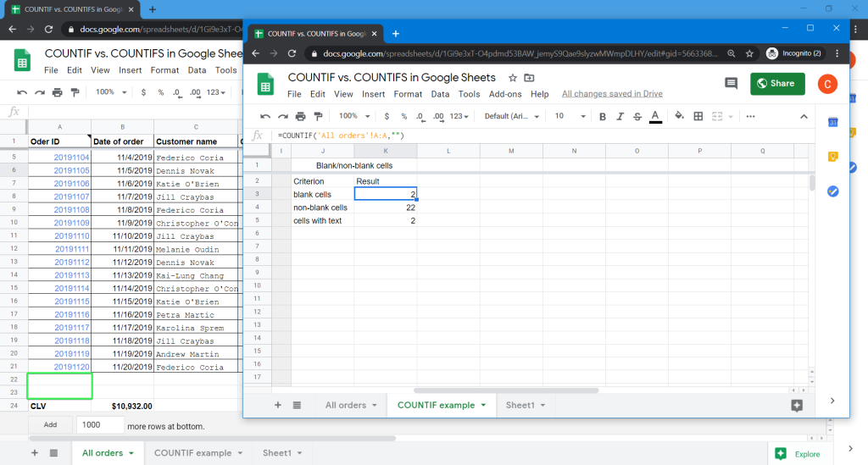Screen dimensions: 868x465
Task: Toggle italic formatting
Action: click(620, 116)
